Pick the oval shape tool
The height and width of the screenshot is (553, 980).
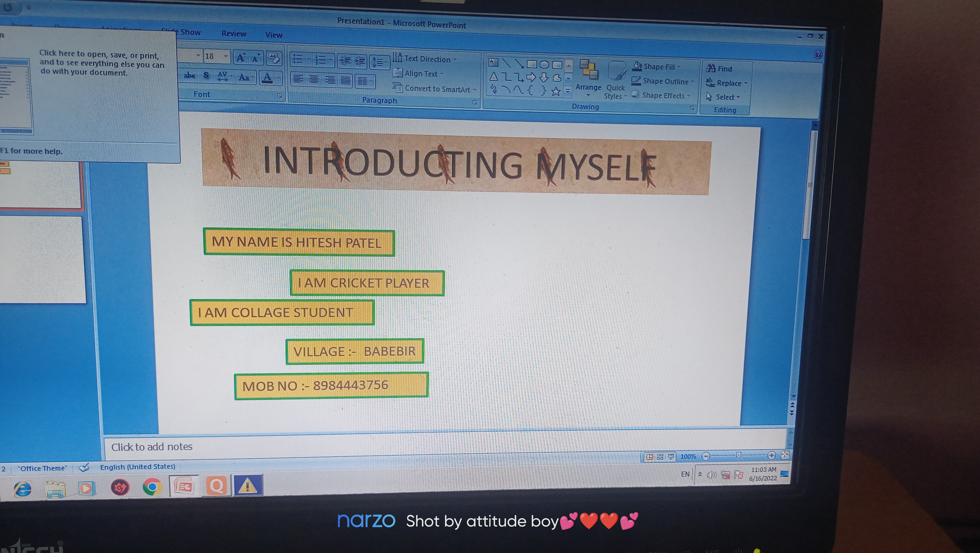pos(544,64)
